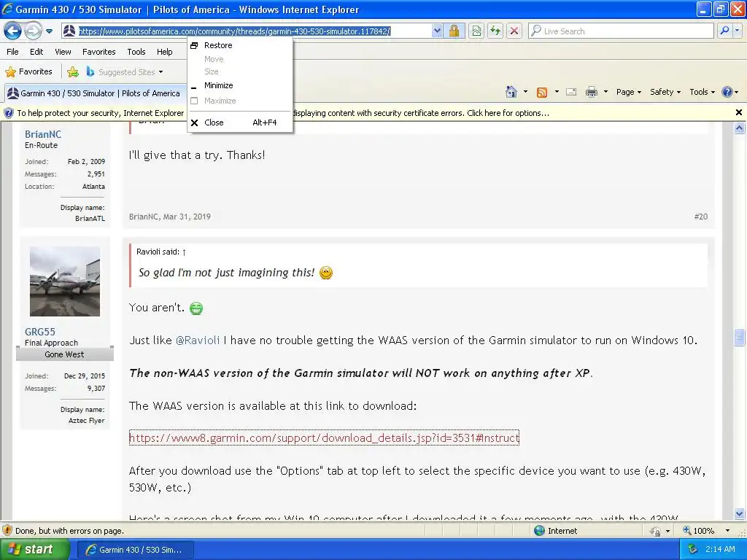This screenshot has width=747, height=560.
Task: Open post permalink #20
Action: 701,217
